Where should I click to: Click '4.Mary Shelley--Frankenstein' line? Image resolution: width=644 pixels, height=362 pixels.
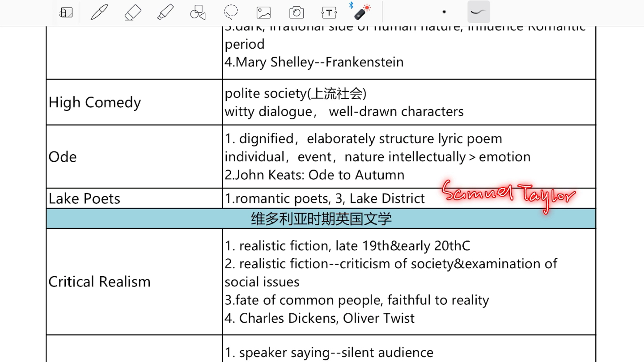point(314,62)
